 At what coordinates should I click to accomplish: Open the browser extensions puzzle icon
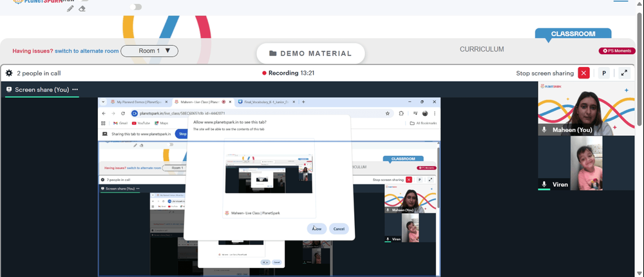click(401, 113)
